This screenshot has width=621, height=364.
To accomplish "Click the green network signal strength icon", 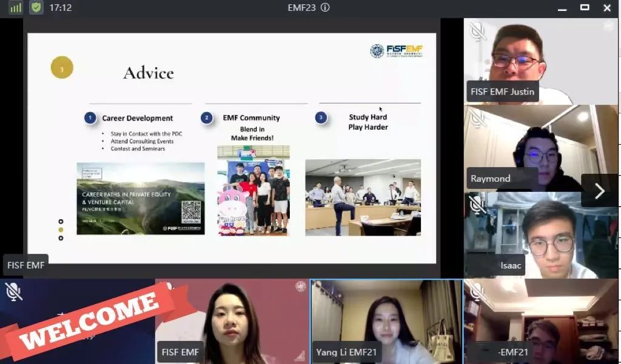I will 16,8.
